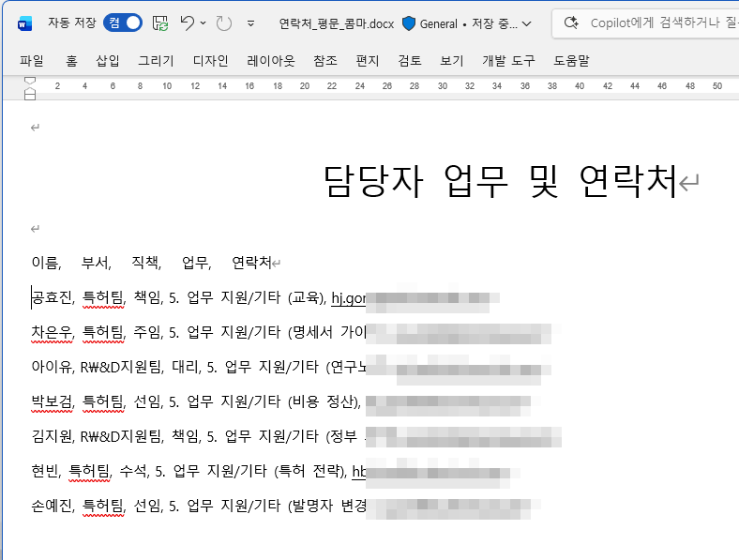The image size is (739, 560).
Task: Click R₩&D지원팀 in the 아이유 row
Action: (x=121, y=366)
